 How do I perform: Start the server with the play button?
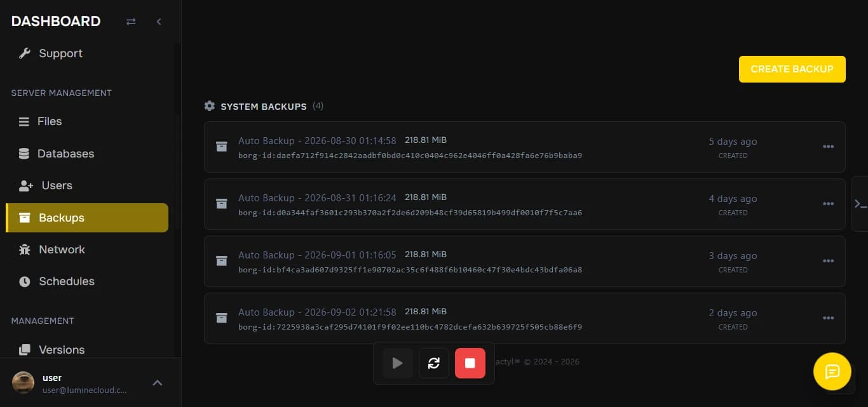pos(398,363)
